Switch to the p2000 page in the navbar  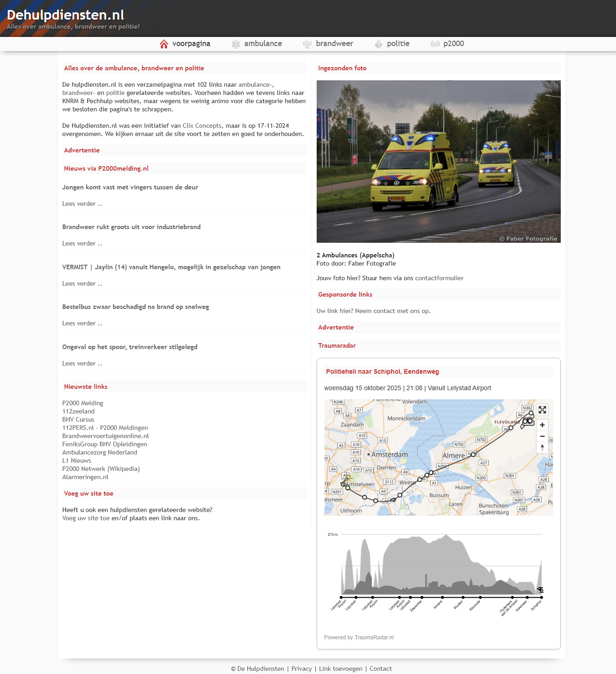click(x=454, y=44)
